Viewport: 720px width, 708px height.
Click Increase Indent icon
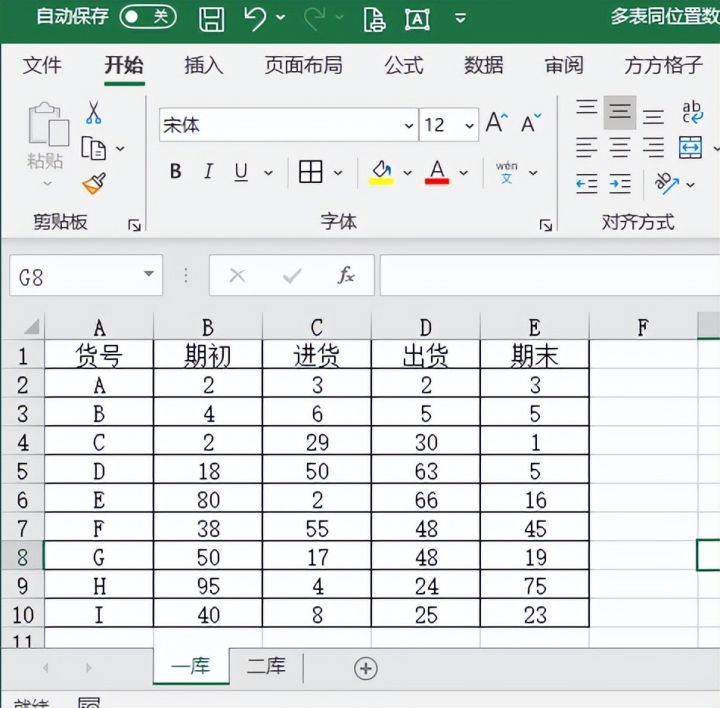click(620, 184)
